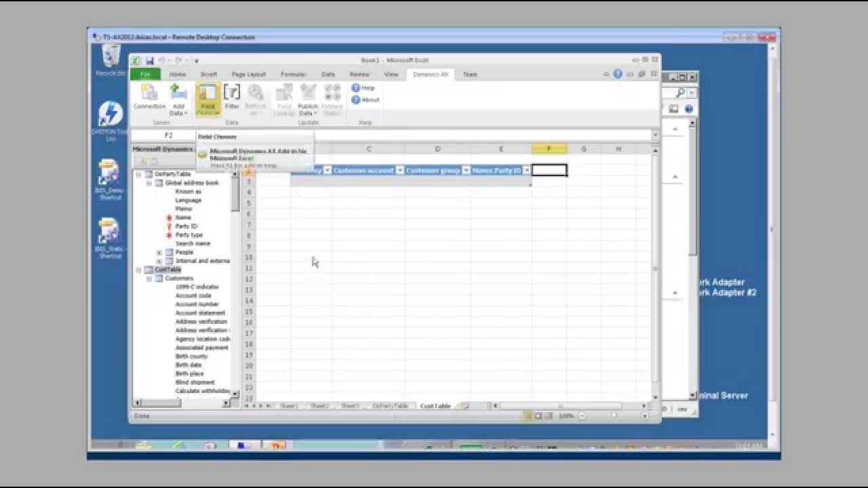
Task: Open the Add Data menu
Action: [x=178, y=99]
